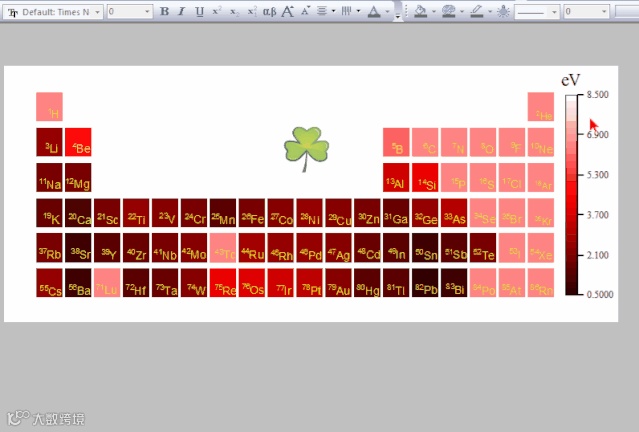This screenshot has width=639, height=432.
Task: Select the neon Ne cell
Action: click(x=541, y=142)
